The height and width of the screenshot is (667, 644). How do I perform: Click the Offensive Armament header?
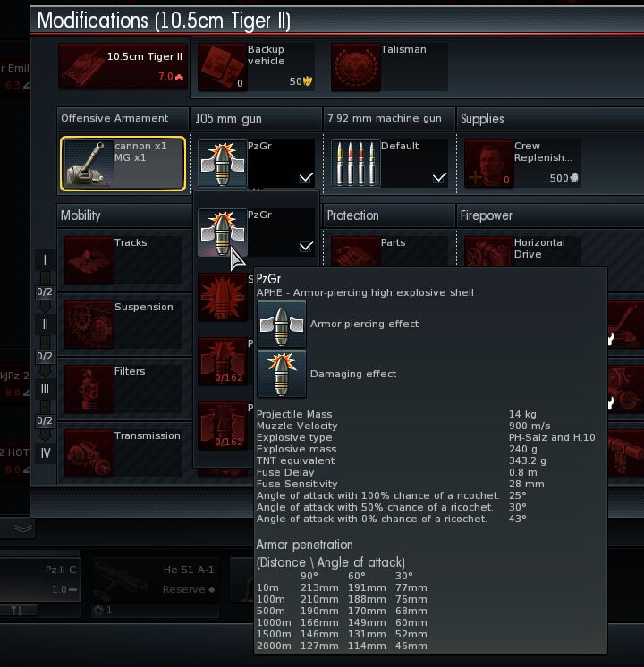pyautogui.click(x=123, y=119)
